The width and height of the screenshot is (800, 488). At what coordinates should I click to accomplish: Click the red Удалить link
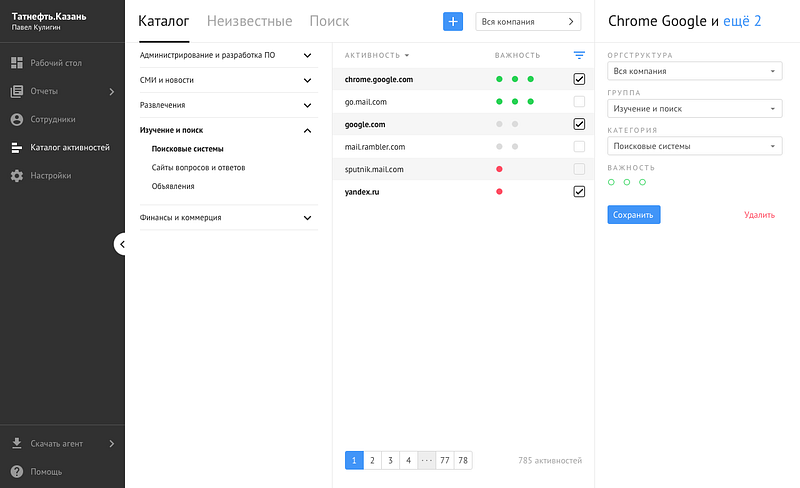point(759,215)
